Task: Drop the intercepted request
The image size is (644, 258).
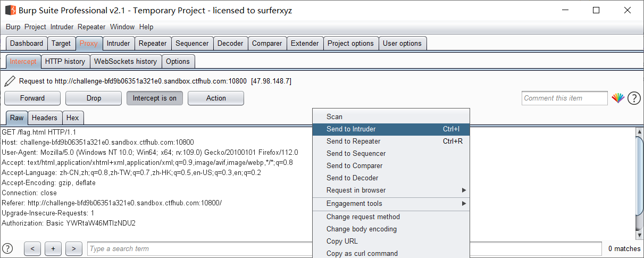Action: (94, 98)
